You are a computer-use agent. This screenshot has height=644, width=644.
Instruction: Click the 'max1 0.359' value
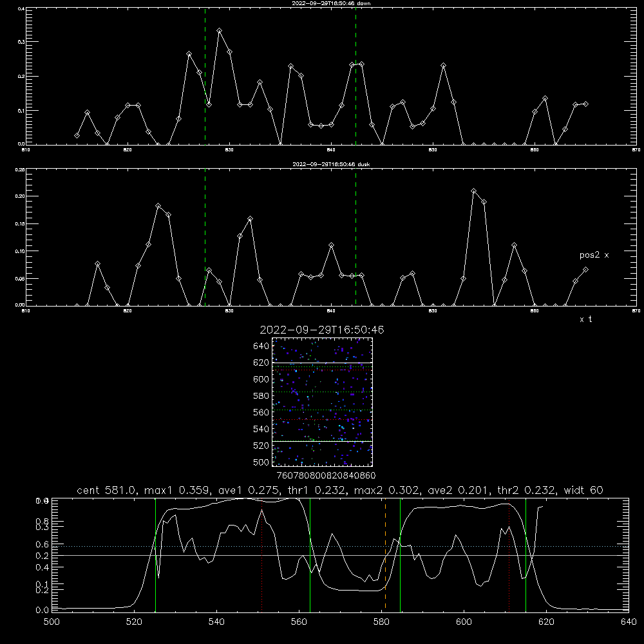178,490
